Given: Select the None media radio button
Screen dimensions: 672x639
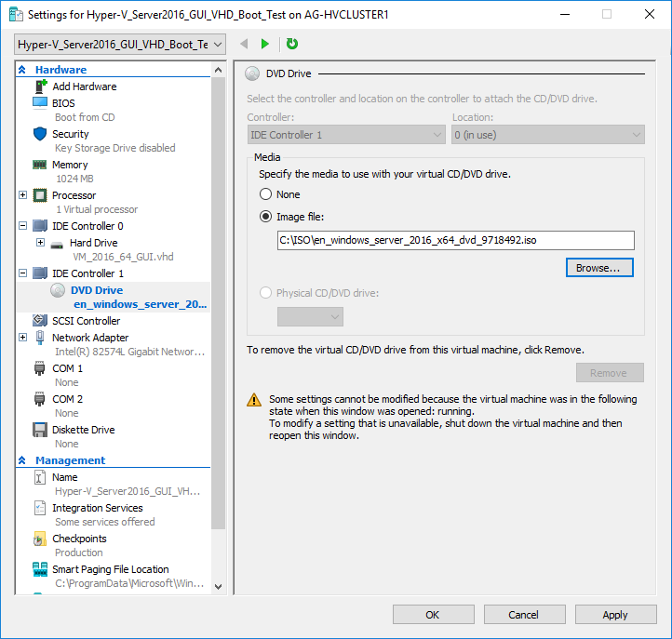Looking at the screenshot, I should coord(265,194).
